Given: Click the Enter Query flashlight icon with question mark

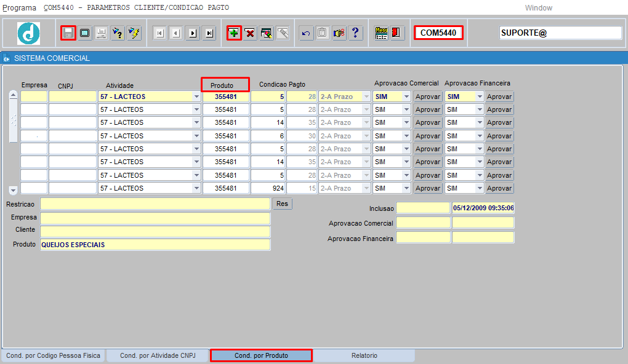Looking at the screenshot, I should tap(118, 33).
